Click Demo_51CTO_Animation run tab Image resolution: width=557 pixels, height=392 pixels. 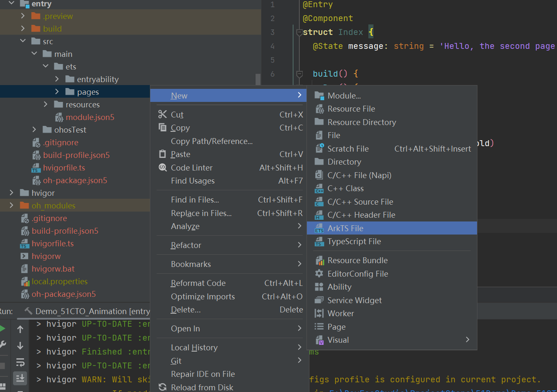(87, 311)
